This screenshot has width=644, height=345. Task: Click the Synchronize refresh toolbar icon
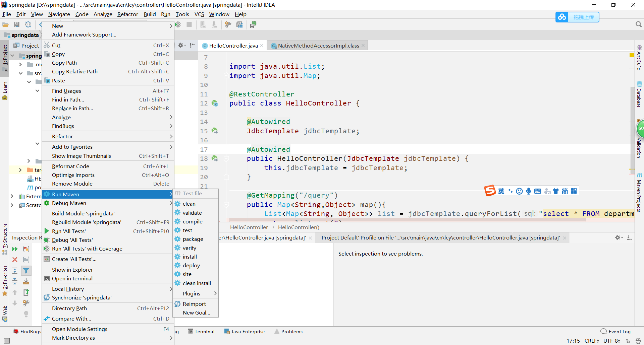28,24
